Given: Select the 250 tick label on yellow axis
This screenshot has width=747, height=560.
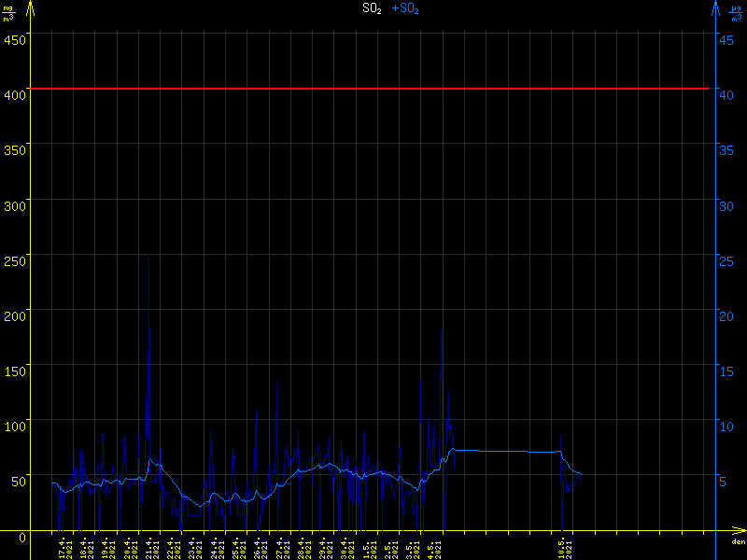Looking at the screenshot, I should pyautogui.click(x=14, y=259).
